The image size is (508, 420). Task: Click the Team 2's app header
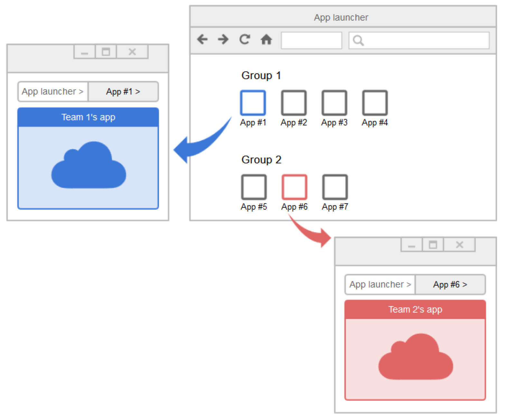[x=415, y=310]
